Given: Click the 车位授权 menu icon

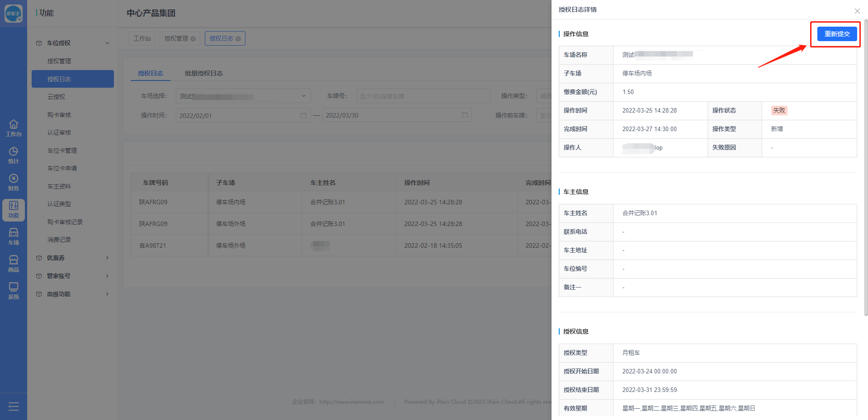Looking at the screenshot, I should click(39, 43).
